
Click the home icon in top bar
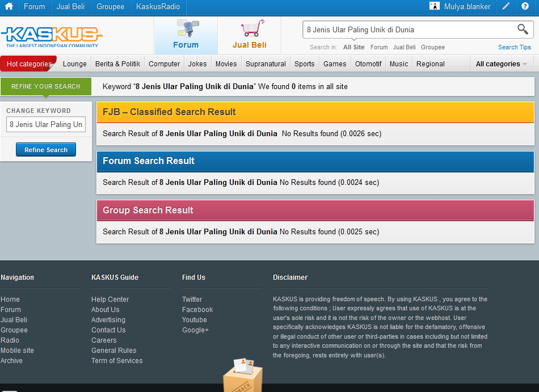point(9,7)
